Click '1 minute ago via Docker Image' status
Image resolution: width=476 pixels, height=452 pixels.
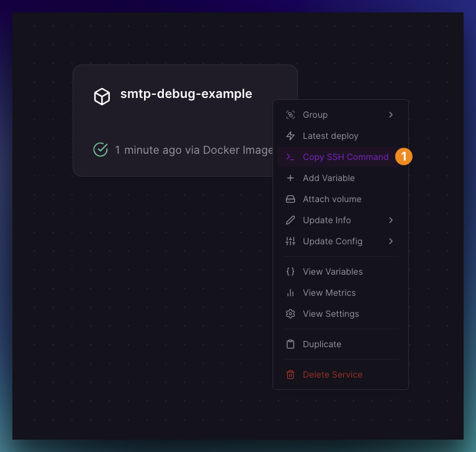(x=194, y=150)
